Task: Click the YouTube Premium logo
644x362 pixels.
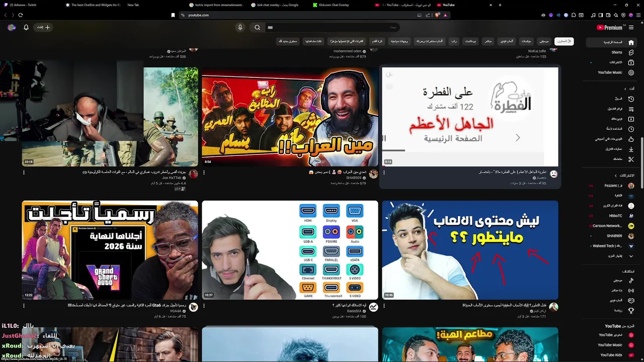Action: pyautogui.click(x=610, y=28)
